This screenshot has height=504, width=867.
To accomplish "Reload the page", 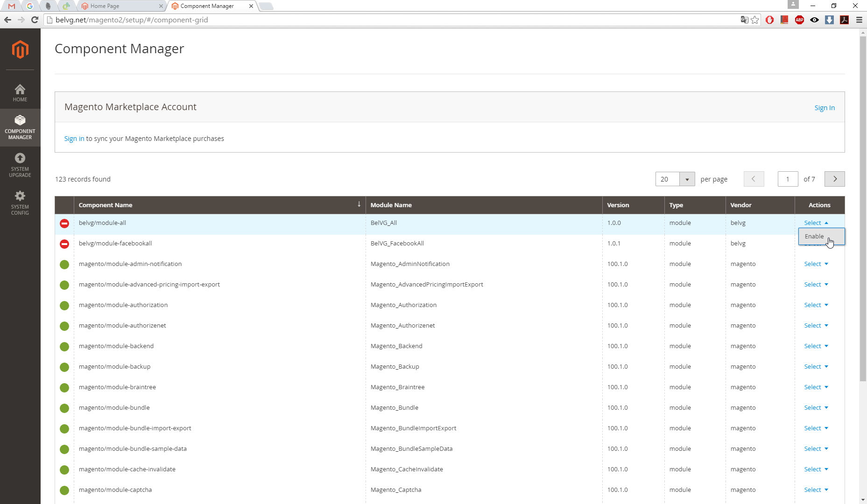I will point(35,20).
